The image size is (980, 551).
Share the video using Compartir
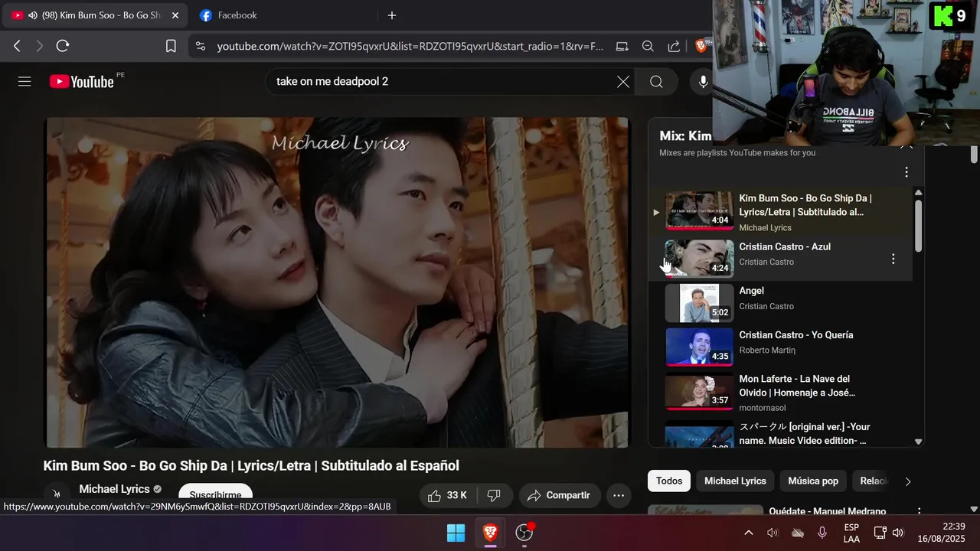[559, 495]
